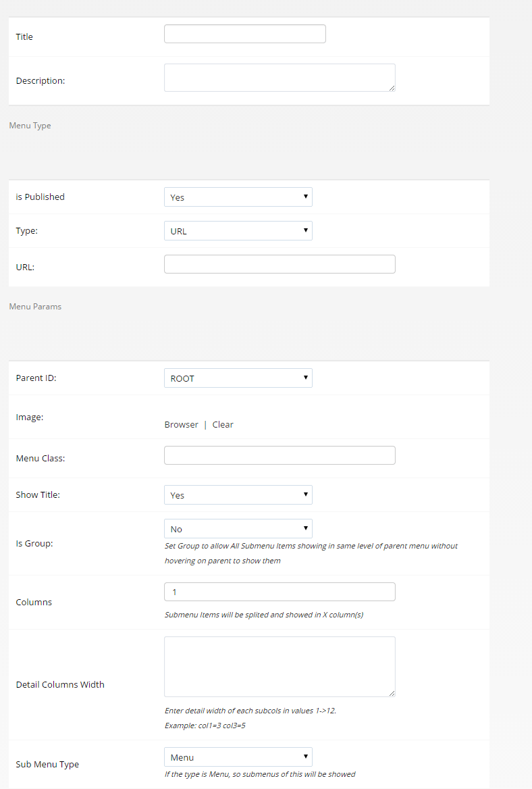This screenshot has height=789, width=532.
Task: Click the Title input field
Action: point(245,34)
